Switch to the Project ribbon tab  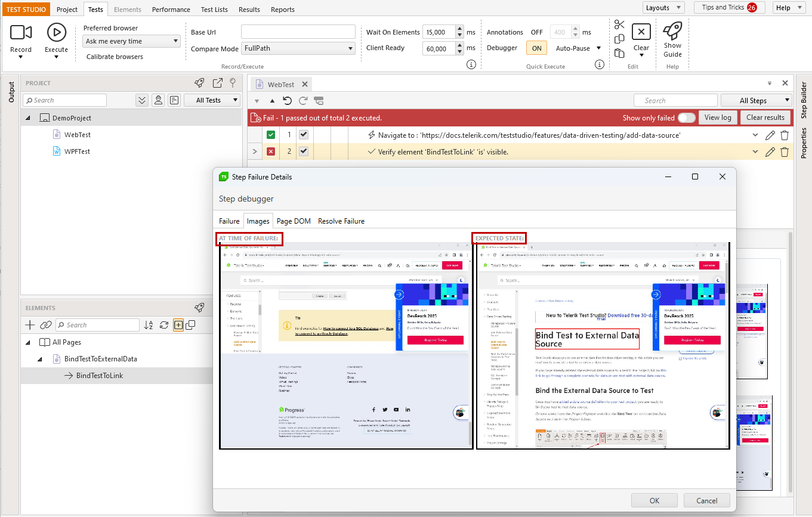67,10
